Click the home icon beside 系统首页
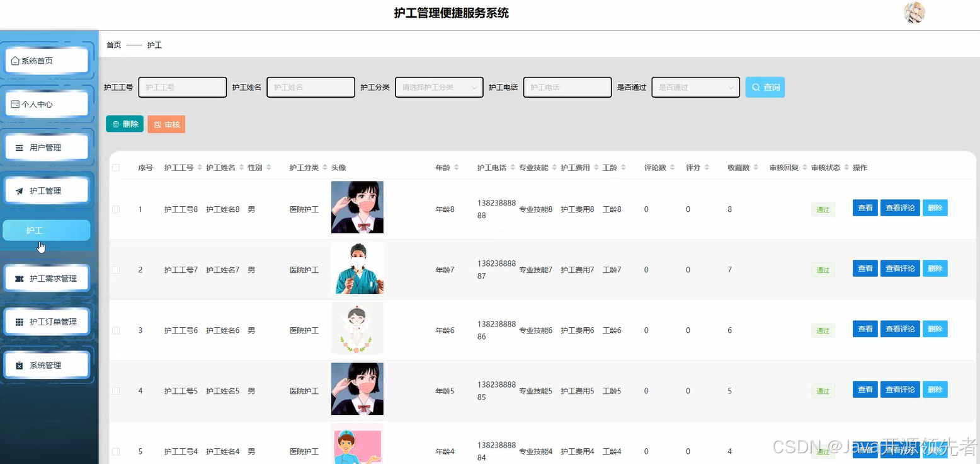The width and height of the screenshot is (980, 464). 15,61
